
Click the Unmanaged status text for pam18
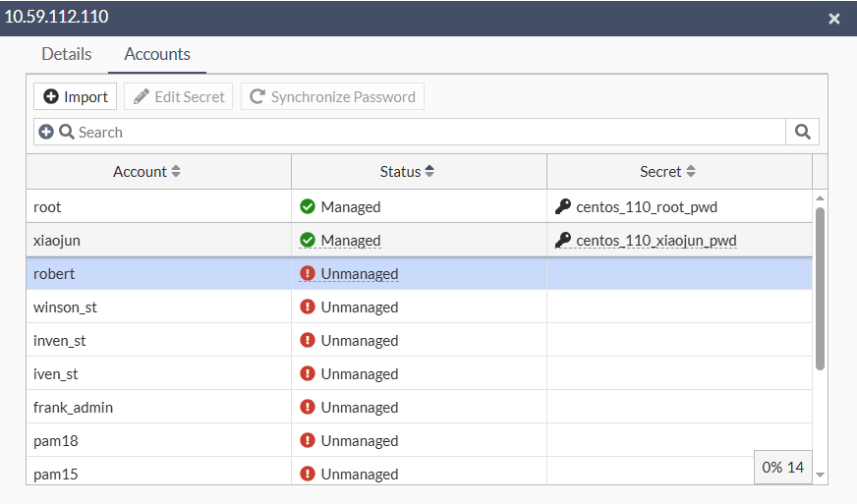[x=360, y=440]
